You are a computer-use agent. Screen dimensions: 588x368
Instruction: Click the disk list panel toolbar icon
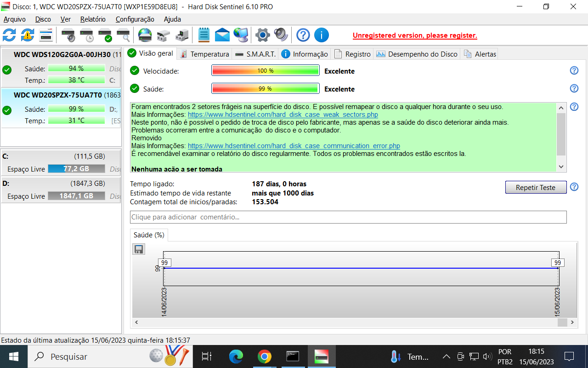[x=46, y=34]
